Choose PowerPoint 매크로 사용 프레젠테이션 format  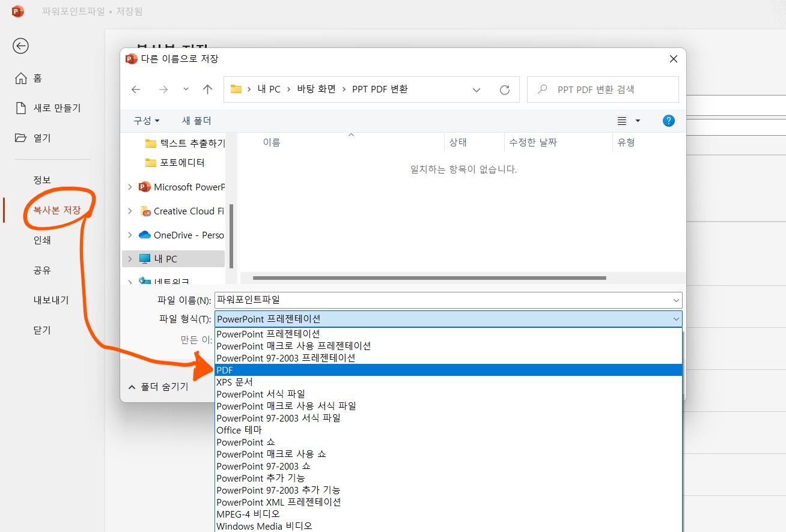pos(448,346)
